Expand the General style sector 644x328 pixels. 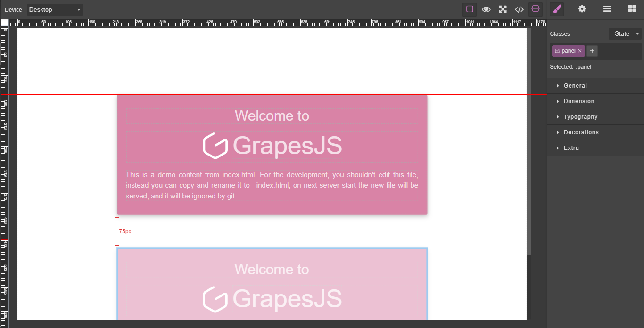point(595,86)
